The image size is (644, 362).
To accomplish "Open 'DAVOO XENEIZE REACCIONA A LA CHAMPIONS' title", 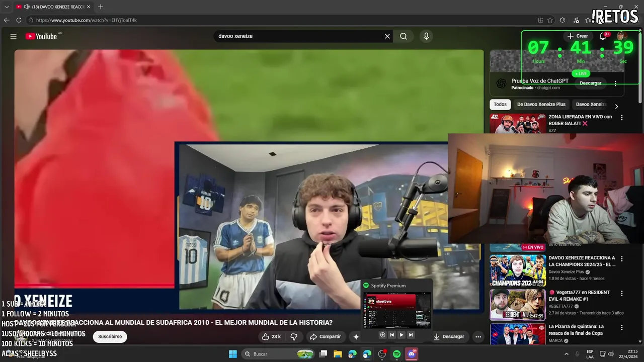I will 582,261.
